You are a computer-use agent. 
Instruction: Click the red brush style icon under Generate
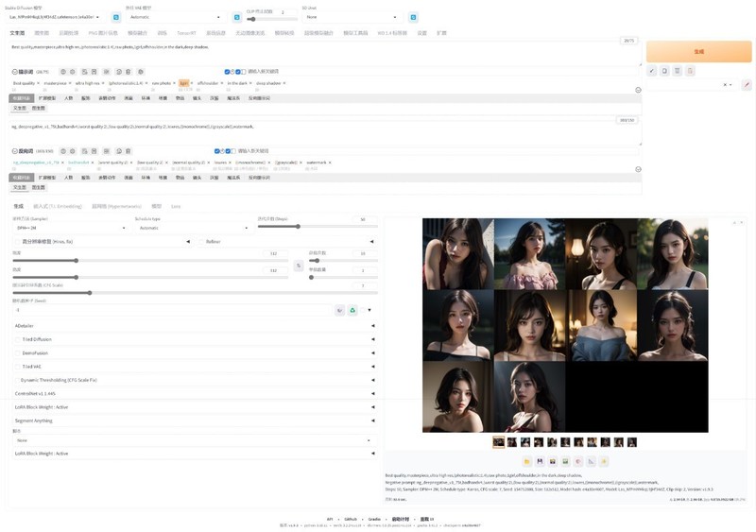coord(746,84)
